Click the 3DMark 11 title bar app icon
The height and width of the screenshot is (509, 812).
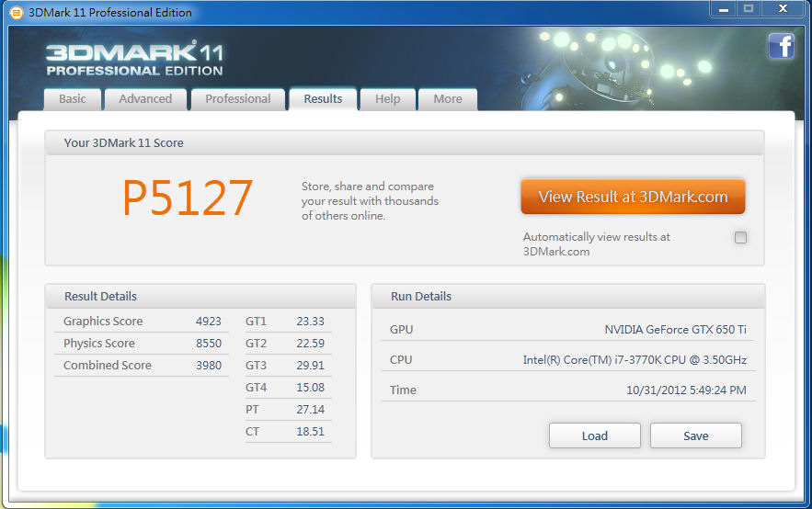[16, 13]
